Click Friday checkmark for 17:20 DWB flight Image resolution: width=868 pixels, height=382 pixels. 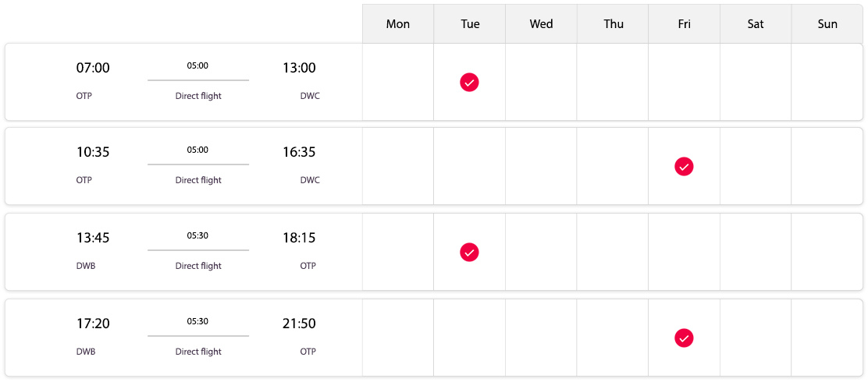[x=685, y=338]
